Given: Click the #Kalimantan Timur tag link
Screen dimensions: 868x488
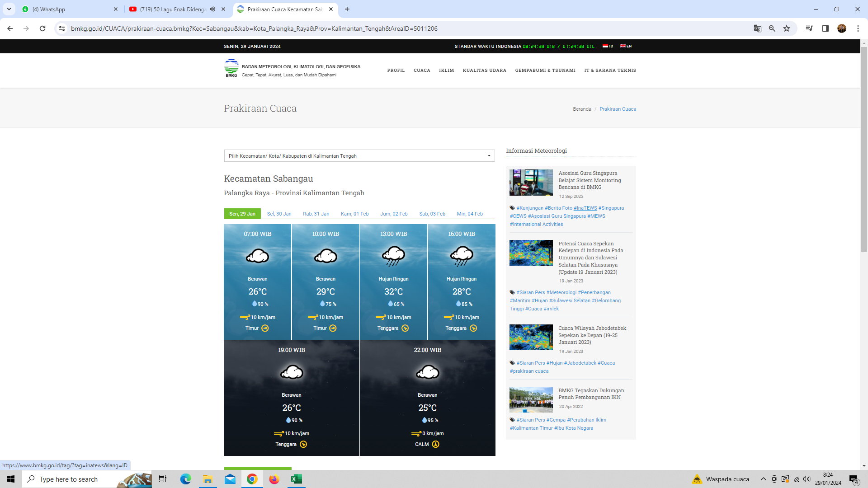Looking at the screenshot, I should pyautogui.click(x=531, y=428).
